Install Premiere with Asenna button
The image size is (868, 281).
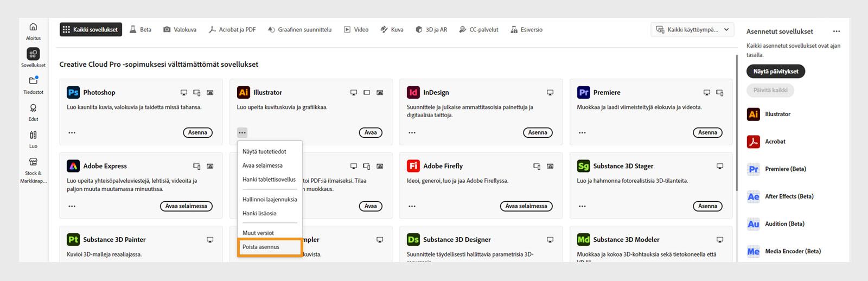click(x=707, y=132)
